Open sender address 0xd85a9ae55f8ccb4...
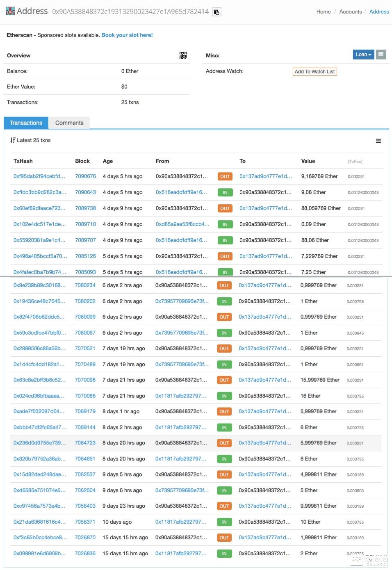Viewport: 392px width, 570px height. click(182, 224)
